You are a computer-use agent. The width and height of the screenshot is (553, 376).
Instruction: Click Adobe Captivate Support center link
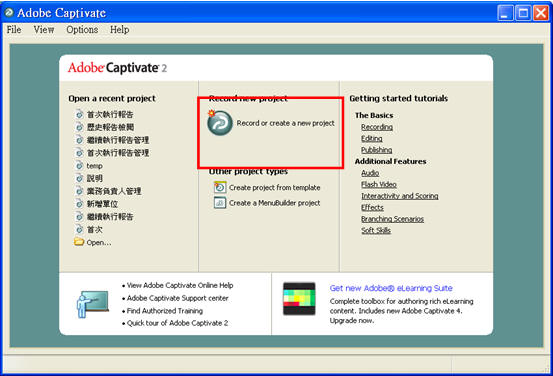click(178, 298)
